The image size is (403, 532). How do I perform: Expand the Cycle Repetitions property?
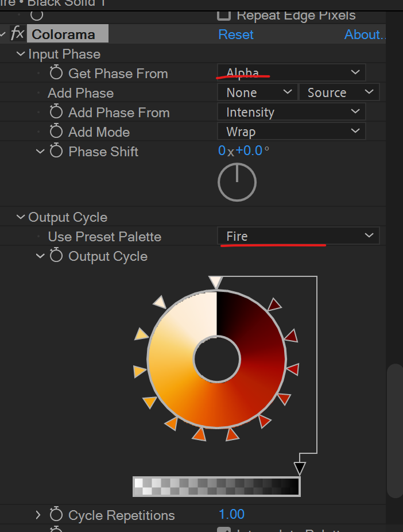(38, 515)
